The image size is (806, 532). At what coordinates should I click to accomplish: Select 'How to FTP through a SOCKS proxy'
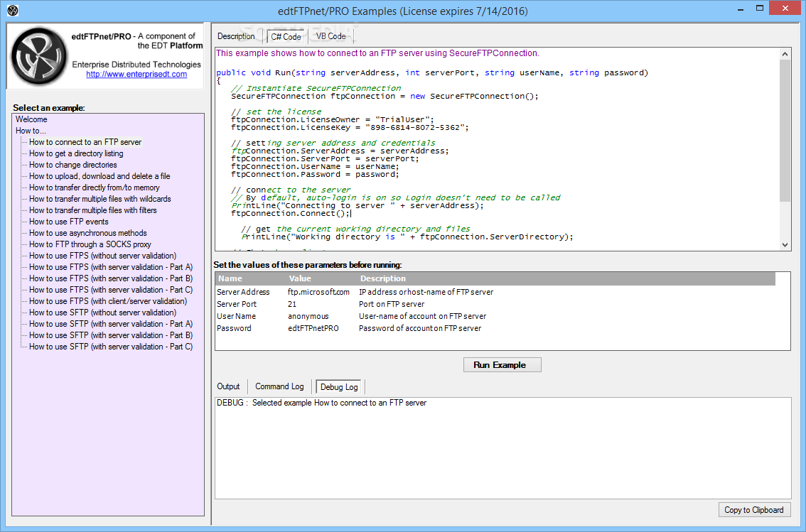click(90, 244)
